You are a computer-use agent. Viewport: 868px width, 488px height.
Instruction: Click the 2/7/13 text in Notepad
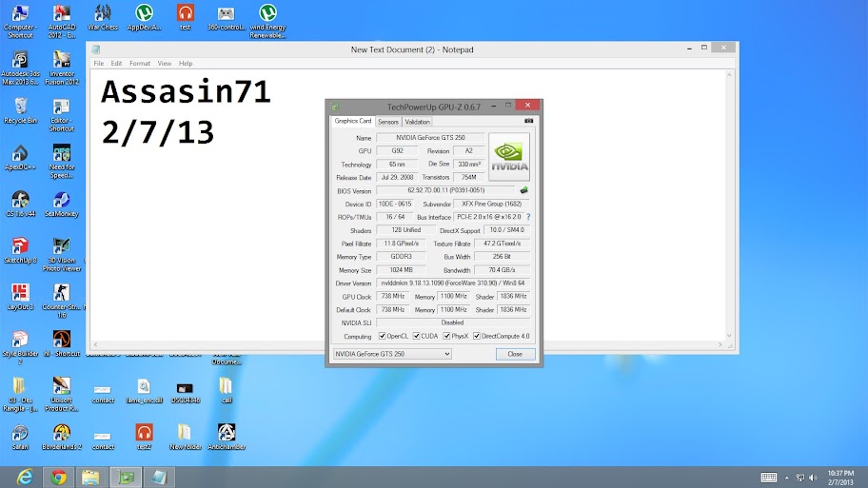[157, 133]
